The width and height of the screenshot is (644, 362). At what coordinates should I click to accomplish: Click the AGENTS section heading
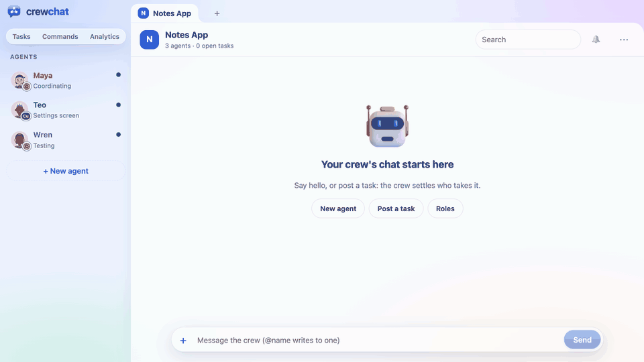click(x=24, y=56)
